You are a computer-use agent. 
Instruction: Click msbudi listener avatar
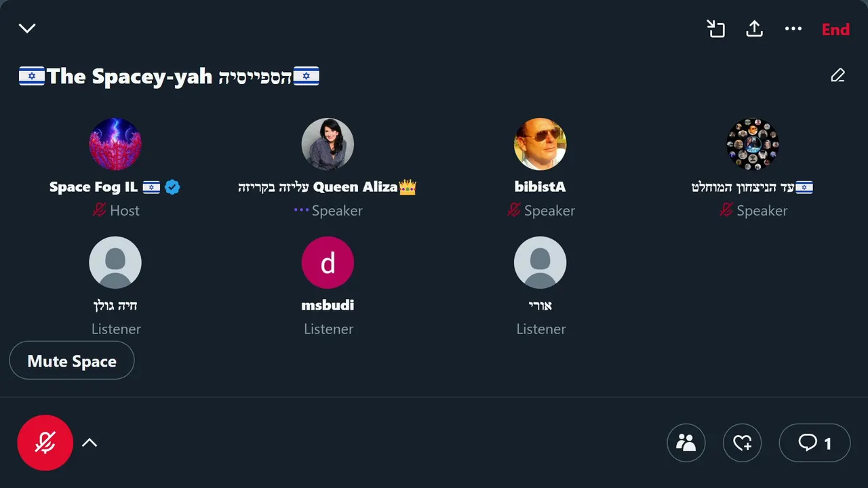[328, 262]
